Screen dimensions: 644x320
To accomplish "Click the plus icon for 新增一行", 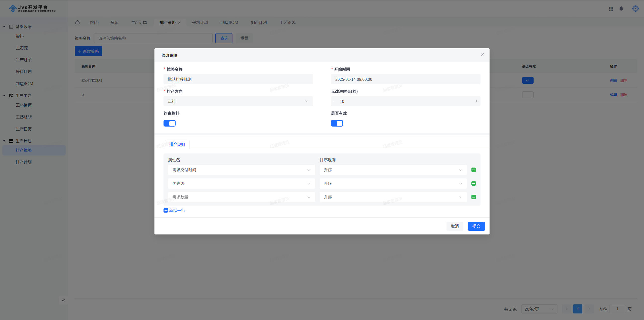I will coord(166,210).
